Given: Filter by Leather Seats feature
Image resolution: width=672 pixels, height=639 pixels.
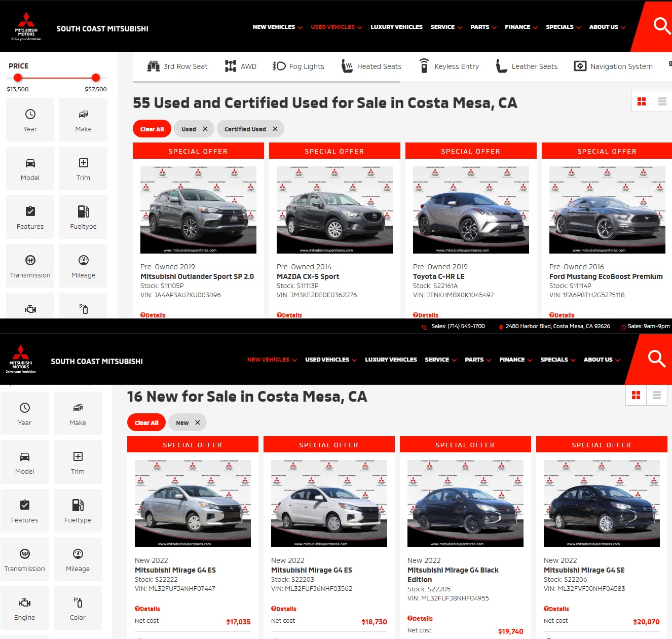Looking at the screenshot, I should coord(527,66).
